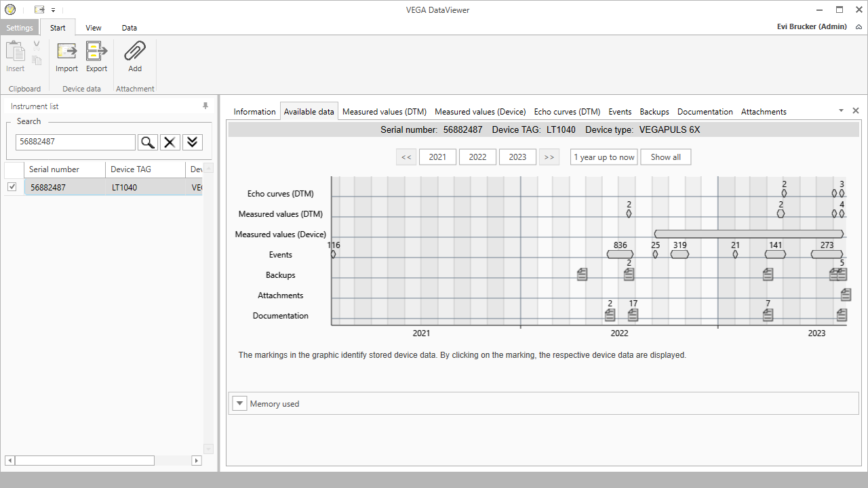Click the Attachments row document marker
Viewport: 868px width, 488px height.
[846, 295]
